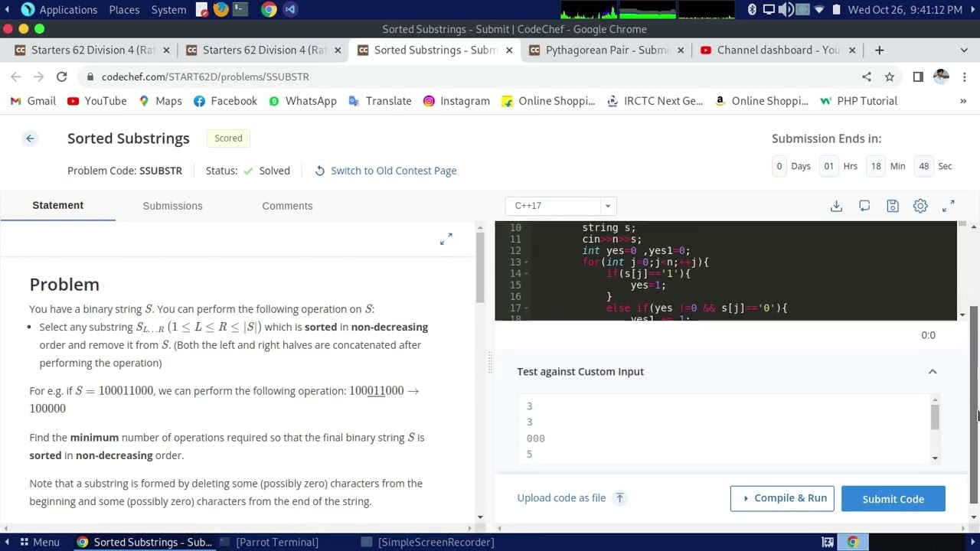Open a new Chrome tab
Viewport: 980px width, 551px height.
click(879, 51)
